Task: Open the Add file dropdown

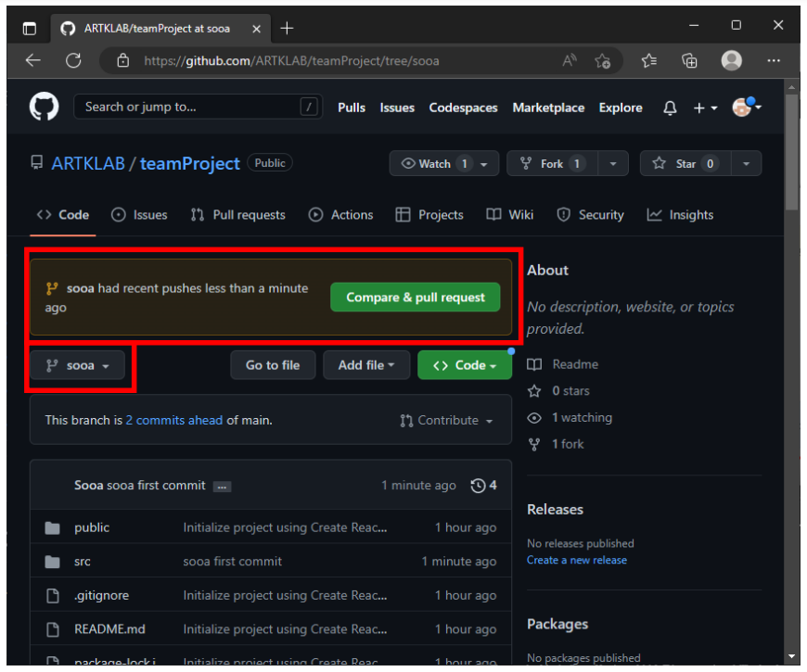Action: click(365, 365)
